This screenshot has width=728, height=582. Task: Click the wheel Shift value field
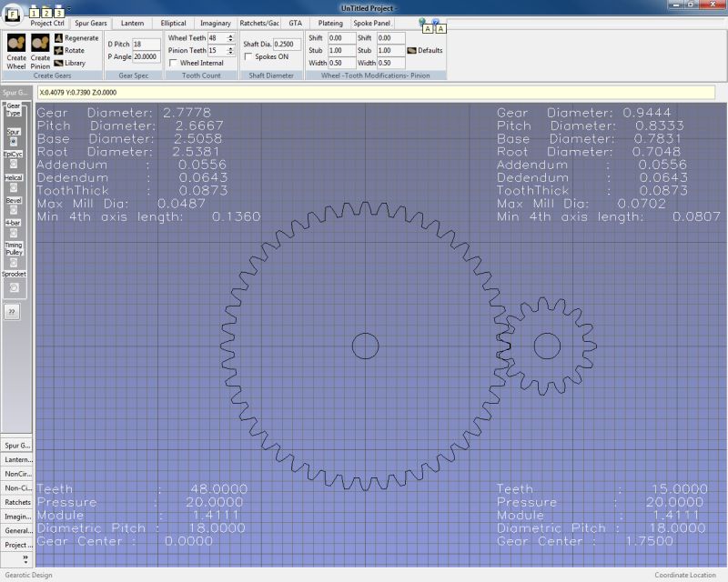click(342, 38)
